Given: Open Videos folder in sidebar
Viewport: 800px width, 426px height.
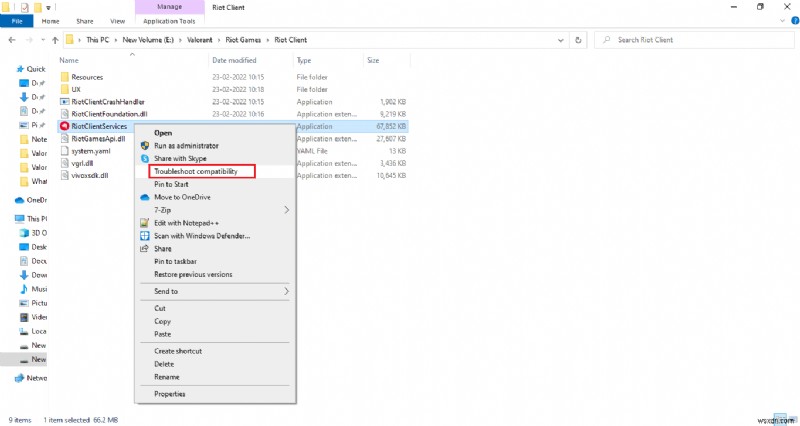Looking at the screenshot, I should [33, 317].
